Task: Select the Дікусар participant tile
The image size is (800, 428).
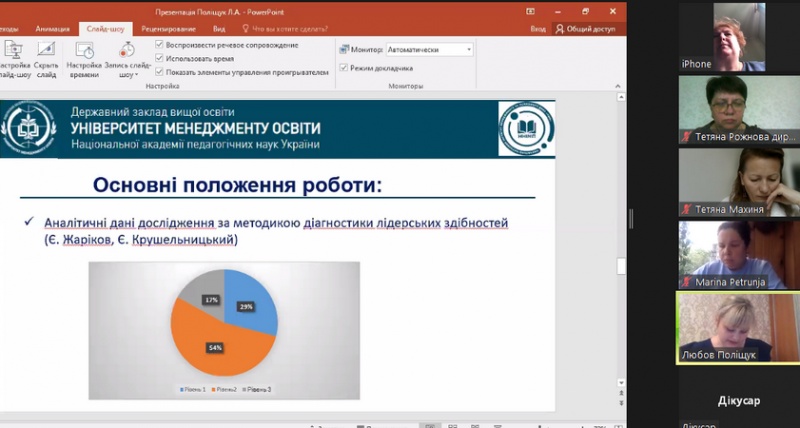Action: coord(739,400)
